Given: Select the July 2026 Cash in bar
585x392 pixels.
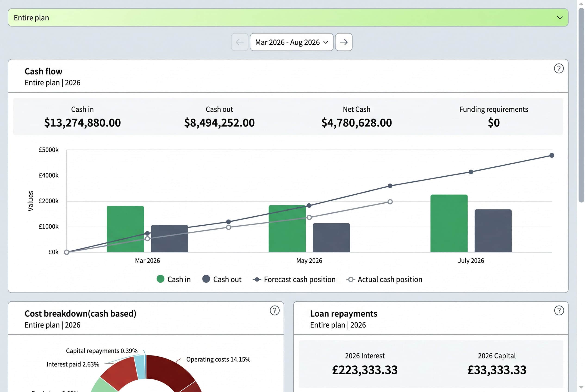Looking at the screenshot, I should click(449, 223).
